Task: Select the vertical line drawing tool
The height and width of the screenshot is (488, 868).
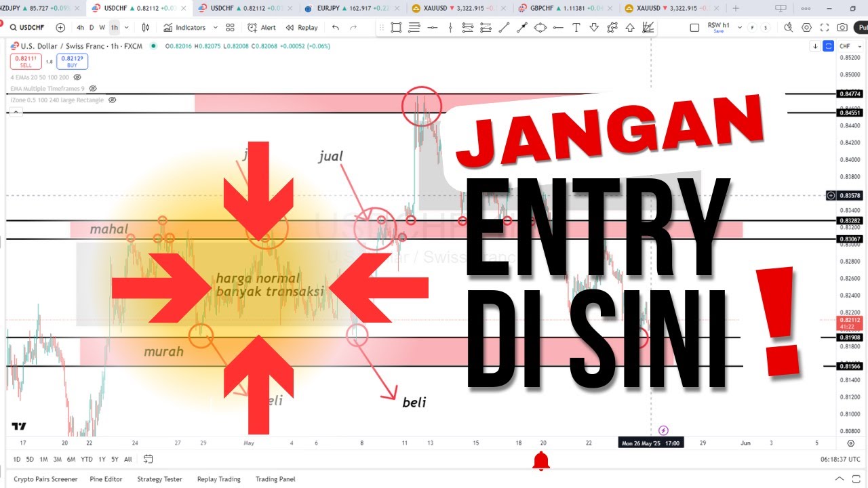Action: (x=450, y=28)
